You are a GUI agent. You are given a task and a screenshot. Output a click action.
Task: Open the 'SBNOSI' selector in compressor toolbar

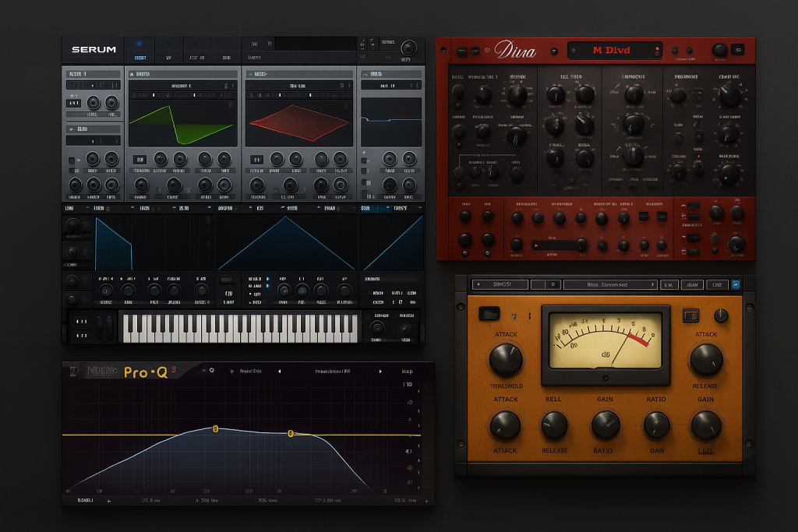(x=500, y=285)
